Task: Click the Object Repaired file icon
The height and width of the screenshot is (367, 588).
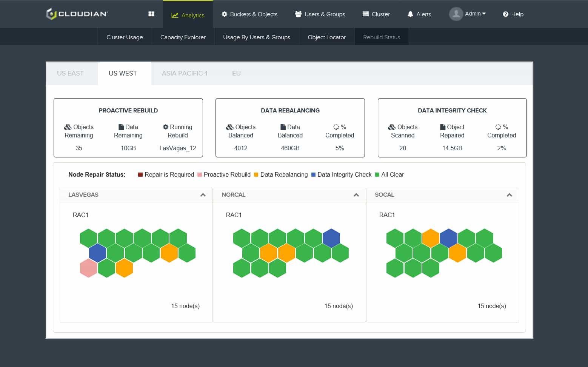Action: pos(443,127)
